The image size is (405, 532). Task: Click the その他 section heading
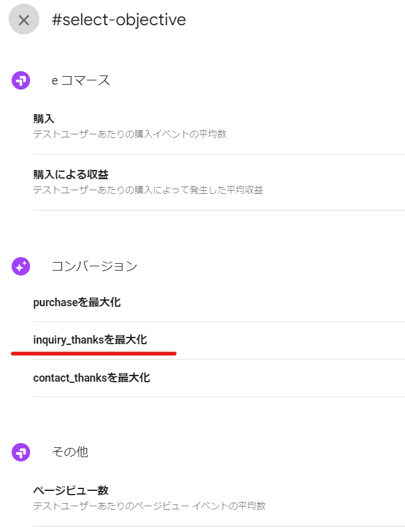coord(70,452)
